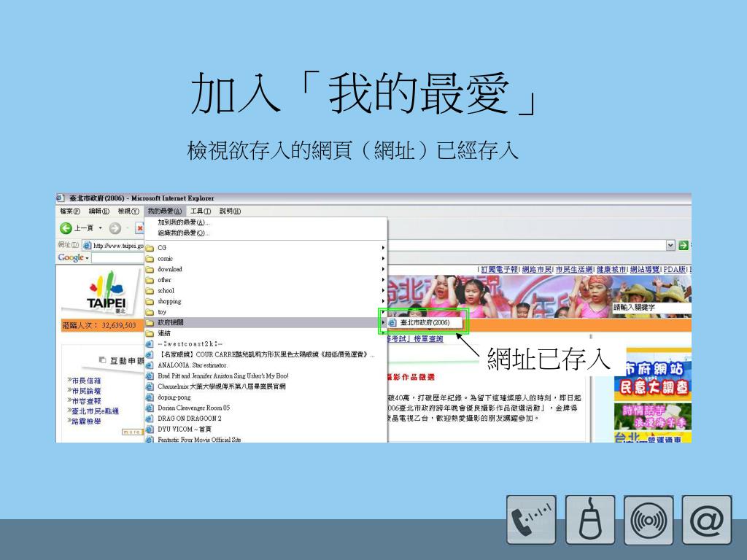Click the @ email icon on slide footer

707,519
